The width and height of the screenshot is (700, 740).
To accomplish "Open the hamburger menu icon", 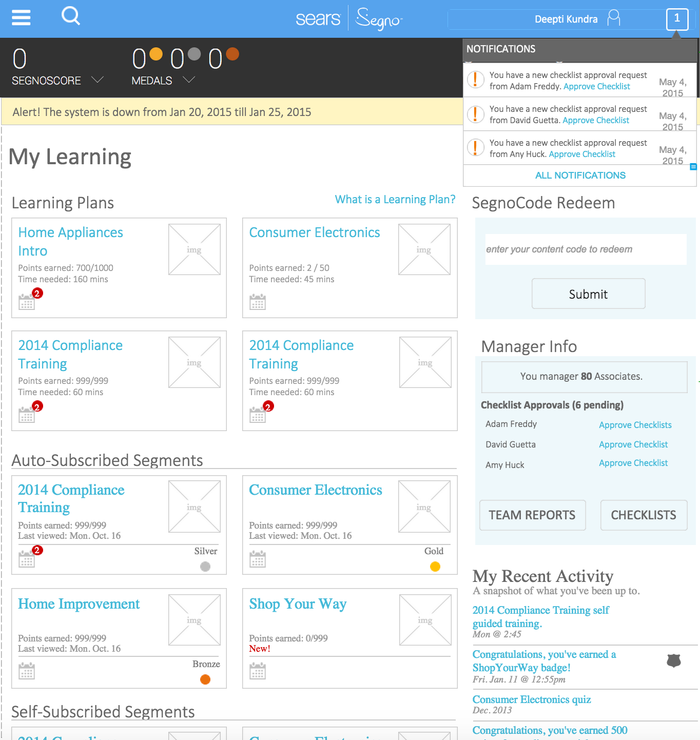I will pyautogui.click(x=21, y=17).
